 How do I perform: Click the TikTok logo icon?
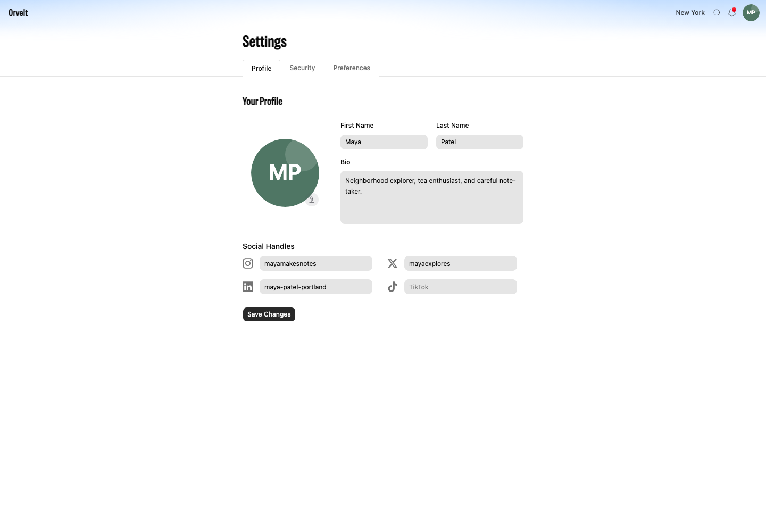coord(393,287)
